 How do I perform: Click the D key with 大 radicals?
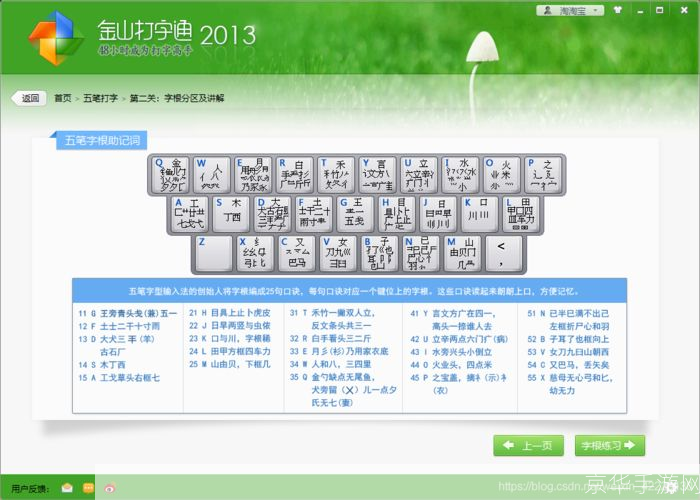point(273,214)
